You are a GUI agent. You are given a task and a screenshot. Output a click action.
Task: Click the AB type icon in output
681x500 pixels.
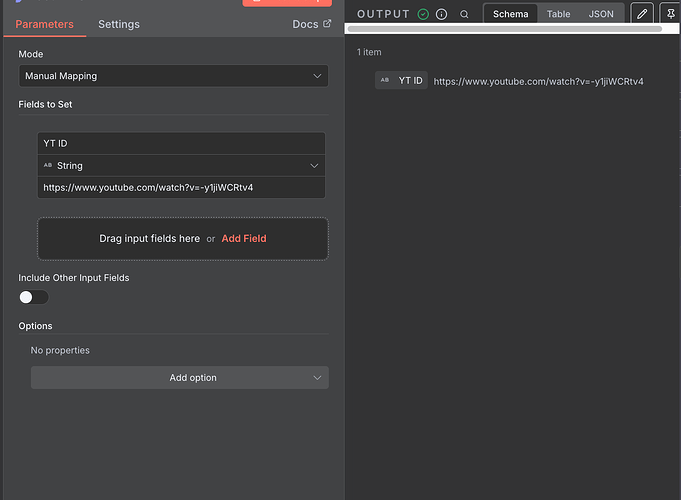[385, 81]
